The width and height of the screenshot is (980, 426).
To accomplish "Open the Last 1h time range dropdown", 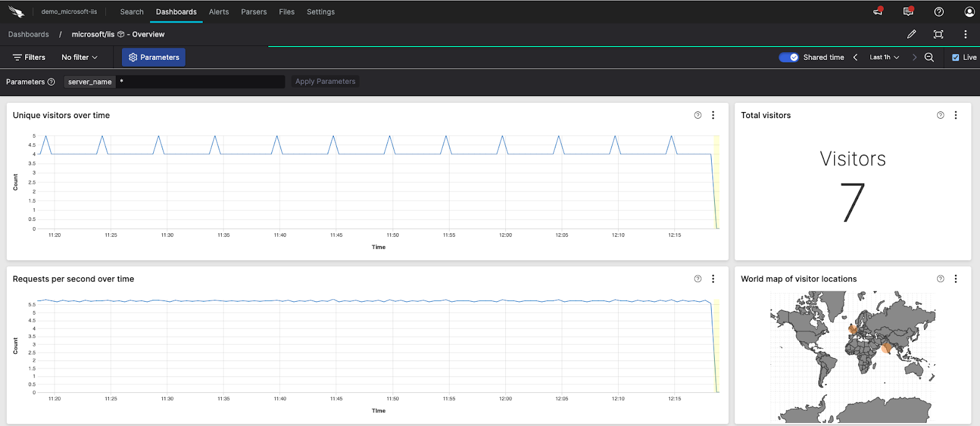I will (884, 57).
